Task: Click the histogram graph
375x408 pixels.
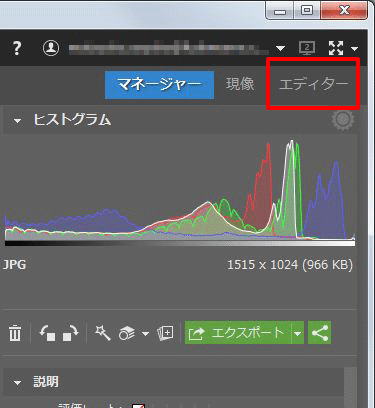Action: pyautogui.click(x=180, y=191)
